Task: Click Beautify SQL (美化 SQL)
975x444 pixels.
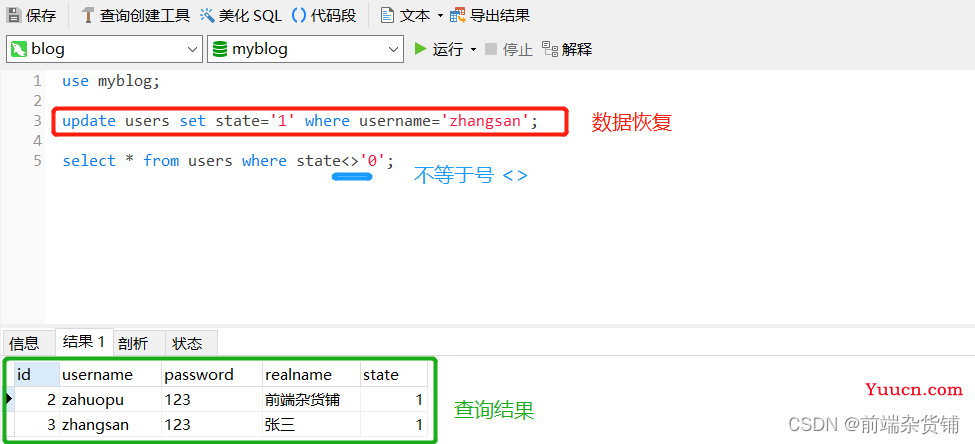Action: [x=240, y=16]
